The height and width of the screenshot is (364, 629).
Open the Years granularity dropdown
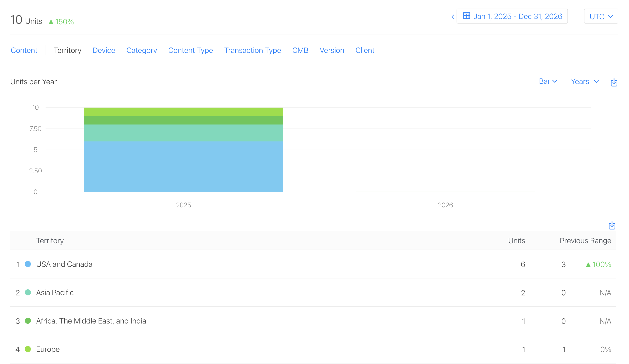point(585,81)
